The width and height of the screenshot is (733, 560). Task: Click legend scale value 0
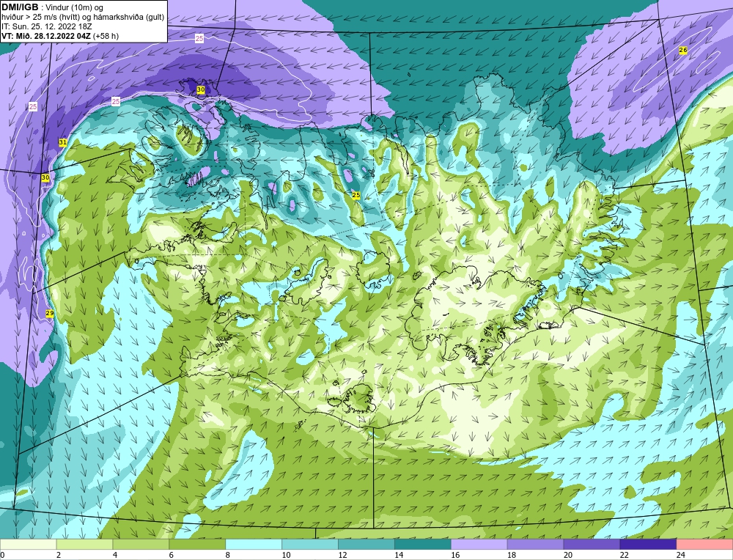[3, 555]
